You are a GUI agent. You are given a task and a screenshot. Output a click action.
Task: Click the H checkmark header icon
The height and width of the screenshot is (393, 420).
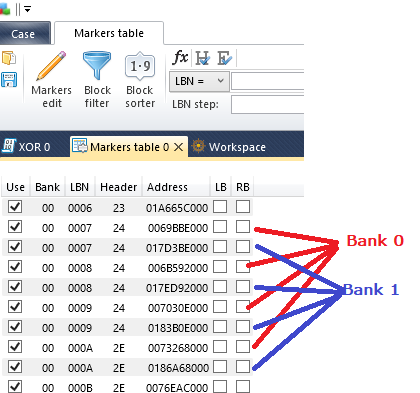point(202,58)
